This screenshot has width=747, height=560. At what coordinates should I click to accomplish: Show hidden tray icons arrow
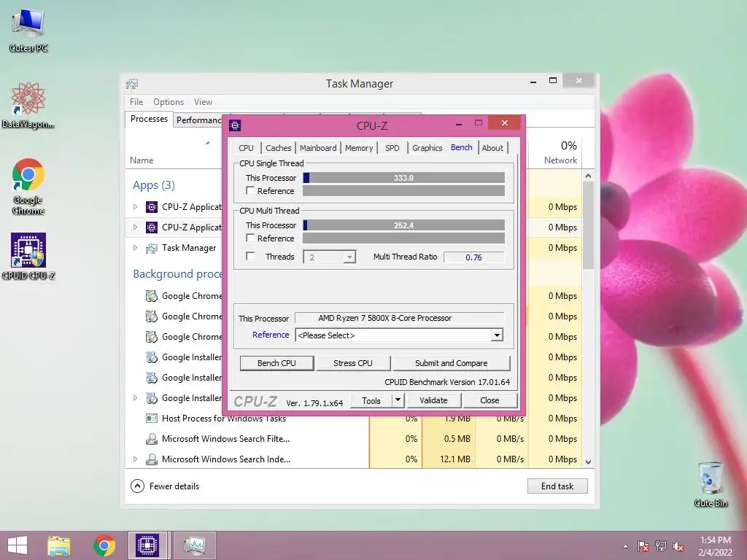(625, 546)
